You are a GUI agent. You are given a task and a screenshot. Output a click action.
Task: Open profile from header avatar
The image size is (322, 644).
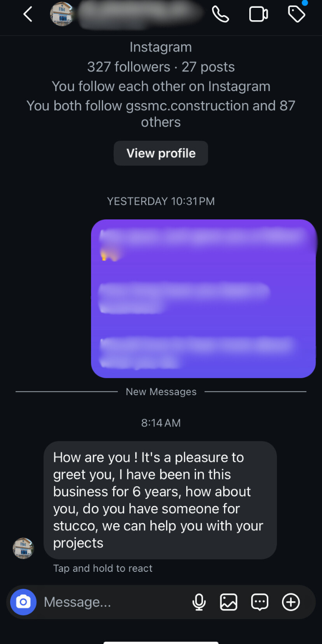click(x=62, y=14)
